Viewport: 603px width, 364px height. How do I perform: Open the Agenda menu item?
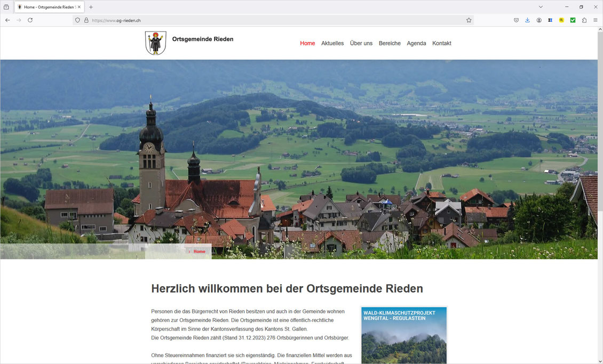[416, 43]
